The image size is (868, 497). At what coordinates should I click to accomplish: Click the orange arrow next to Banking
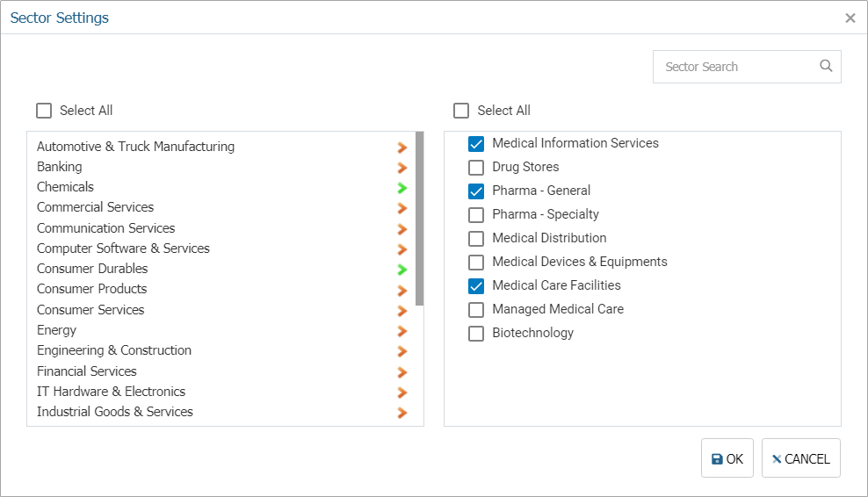point(402,168)
